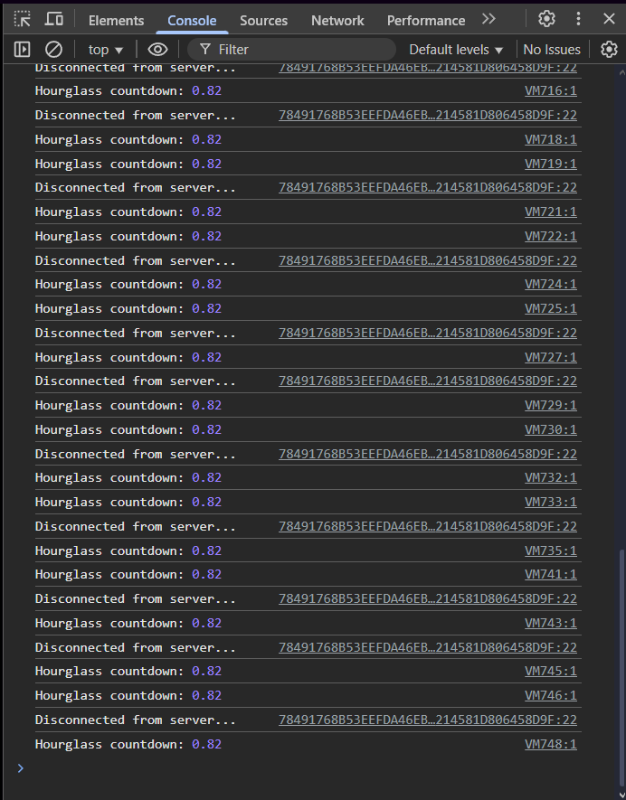Image resolution: width=626 pixels, height=800 pixels.
Task: Open console settings gear beside No Issues
Action: 608,49
